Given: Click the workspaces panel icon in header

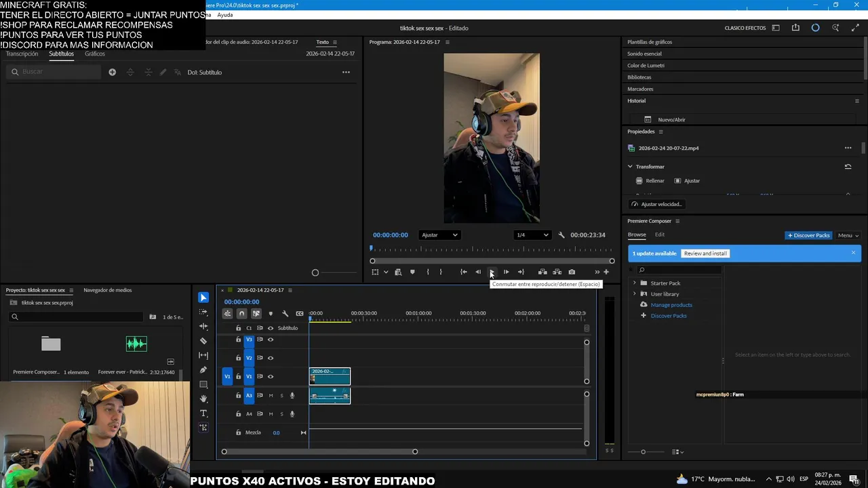Looking at the screenshot, I should pos(776,28).
